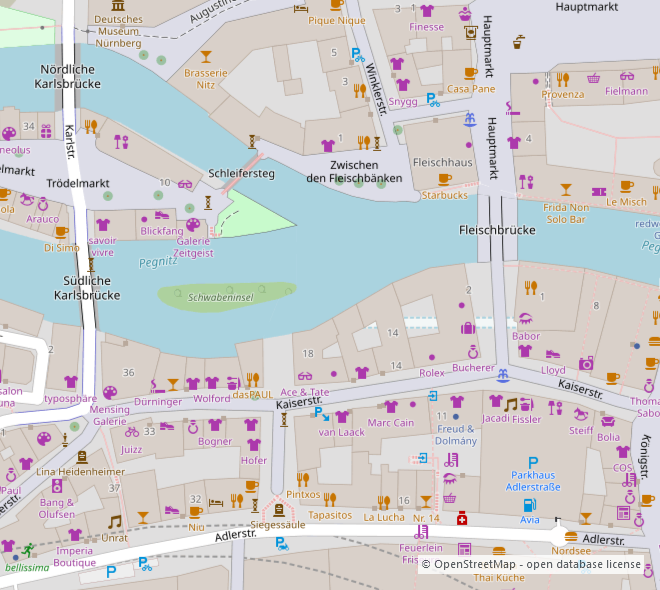The image size is (660, 590).
Task: Click the pharmacy red cross icon
Action: pyautogui.click(x=462, y=518)
